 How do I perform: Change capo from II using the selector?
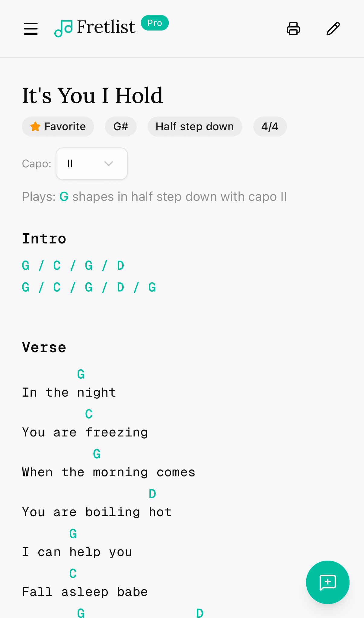(x=91, y=163)
